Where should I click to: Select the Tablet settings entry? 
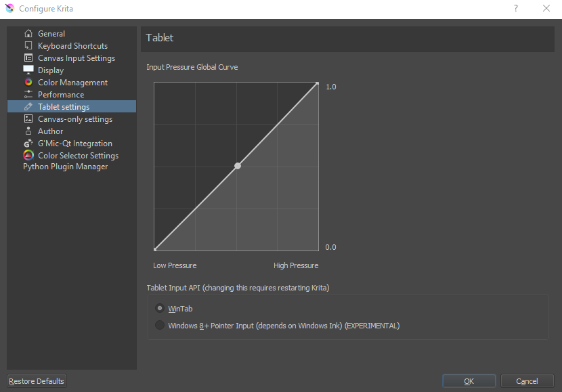pos(72,107)
